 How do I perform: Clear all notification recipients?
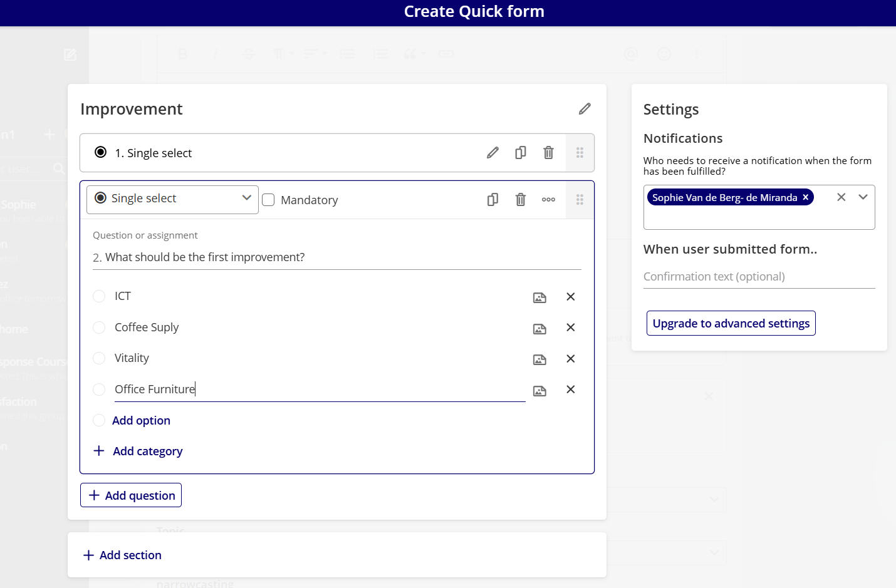click(x=841, y=197)
